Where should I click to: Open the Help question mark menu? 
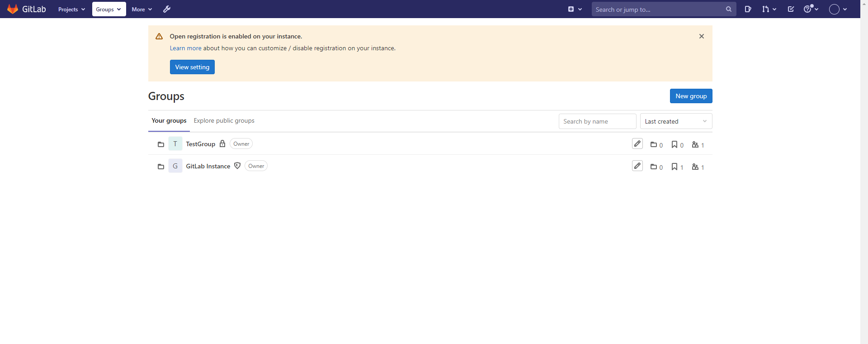[811, 9]
